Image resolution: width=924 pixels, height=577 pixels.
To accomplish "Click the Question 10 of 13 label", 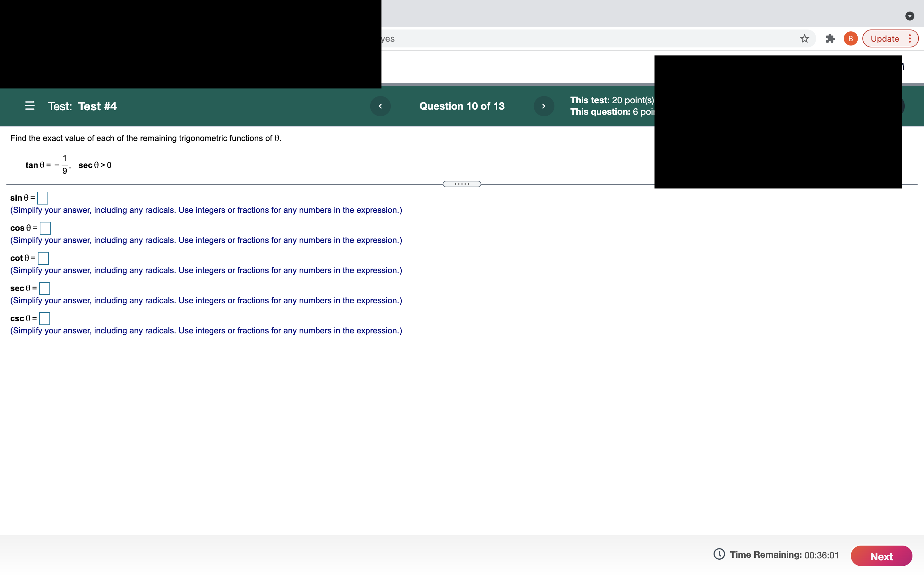I will (462, 106).
